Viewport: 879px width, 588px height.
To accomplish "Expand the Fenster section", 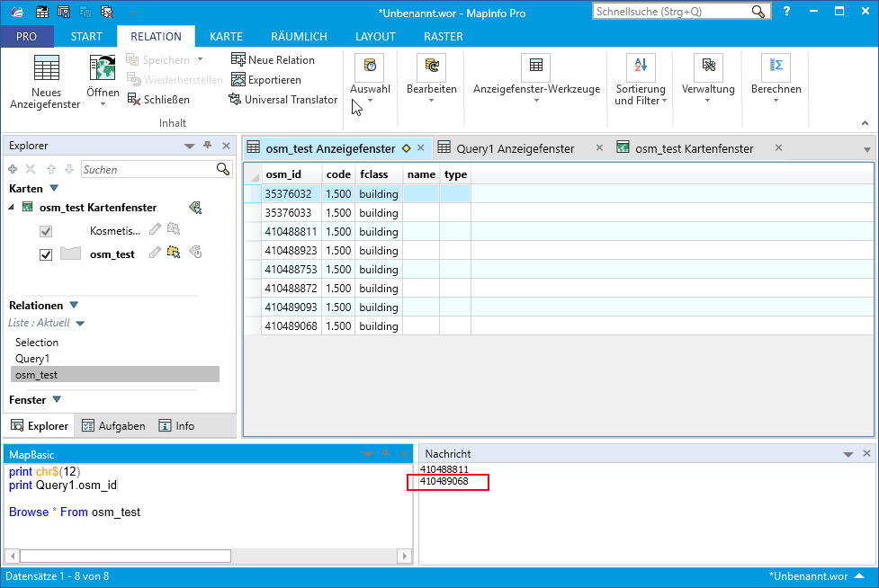I will tap(57, 400).
